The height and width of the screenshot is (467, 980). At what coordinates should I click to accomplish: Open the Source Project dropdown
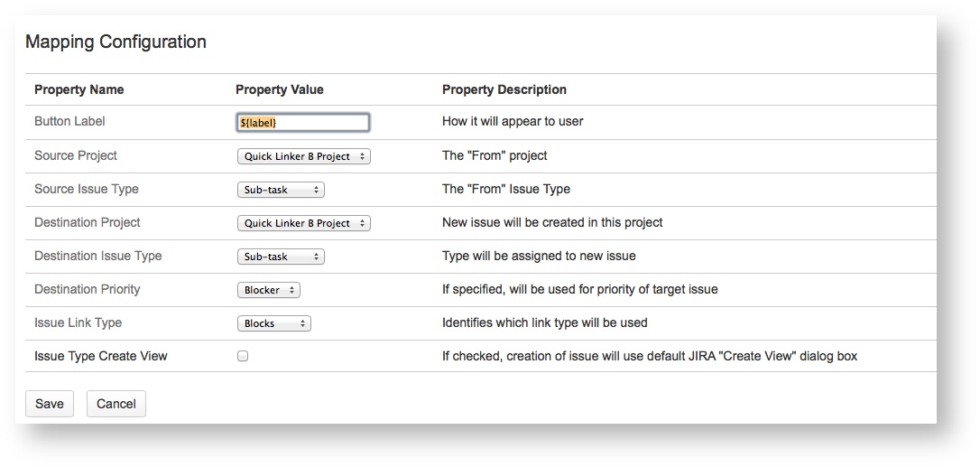[303, 156]
